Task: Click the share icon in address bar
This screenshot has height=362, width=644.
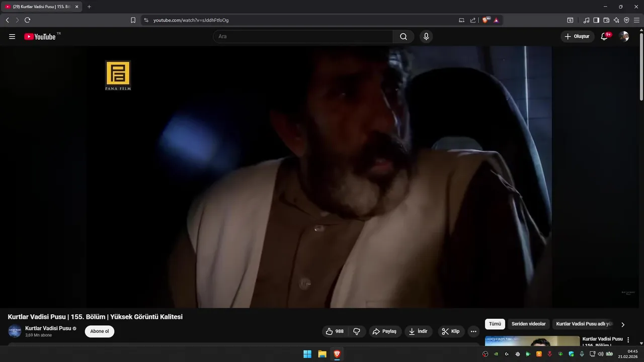Action: pyautogui.click(x=473, y=20)
